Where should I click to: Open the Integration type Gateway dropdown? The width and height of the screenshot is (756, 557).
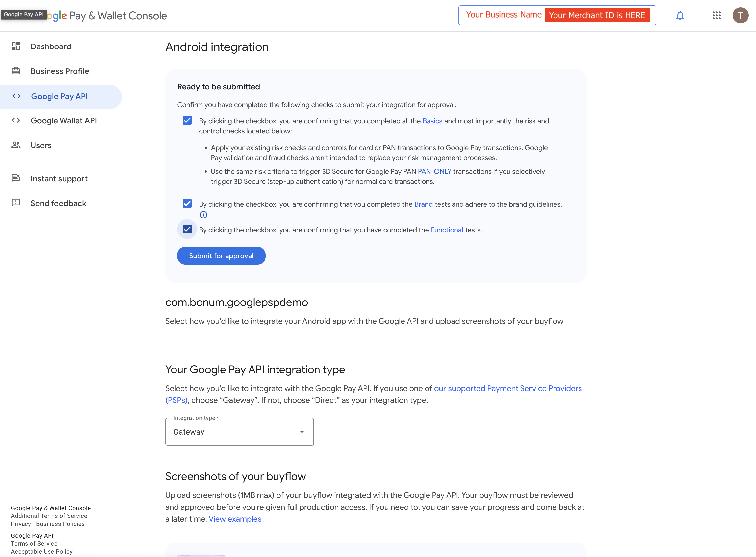coord(239,432)
